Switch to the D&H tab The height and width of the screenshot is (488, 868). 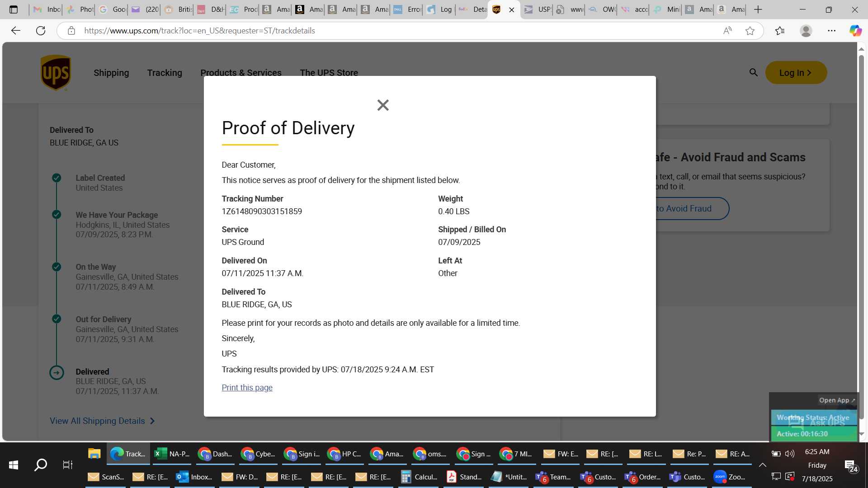pos(211,9)
